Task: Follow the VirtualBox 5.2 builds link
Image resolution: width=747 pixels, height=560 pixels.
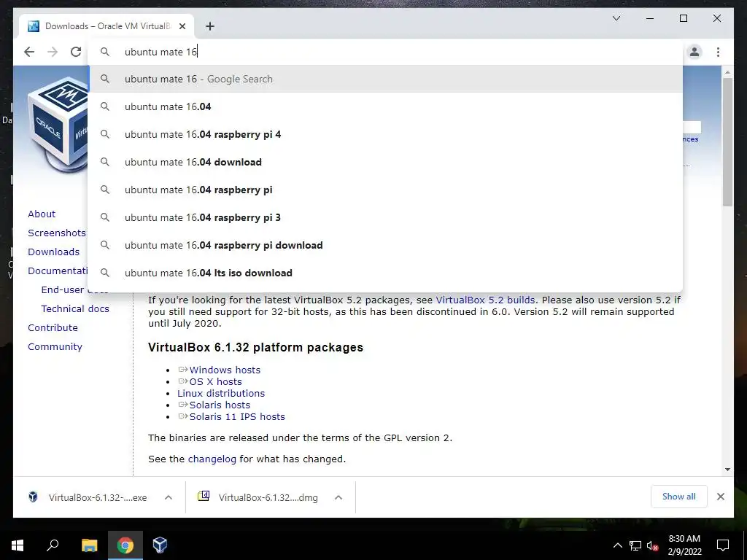Action: [x=485, y=300]
